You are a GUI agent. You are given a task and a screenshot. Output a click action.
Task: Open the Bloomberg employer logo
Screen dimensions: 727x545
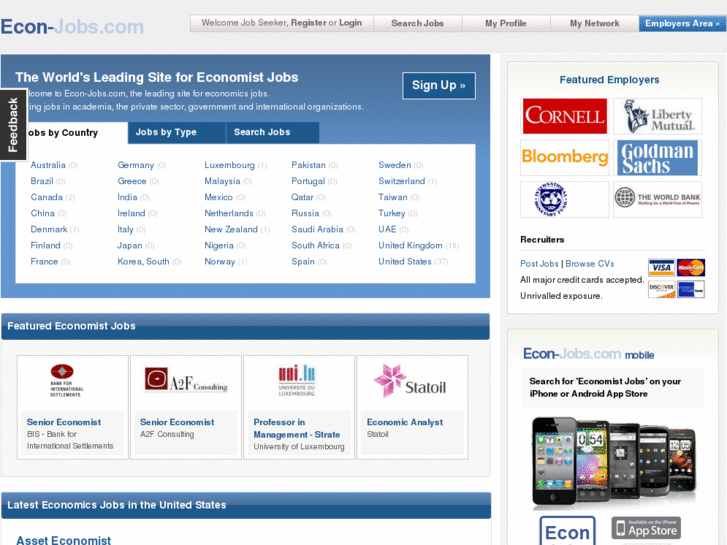tap(564, 157)
